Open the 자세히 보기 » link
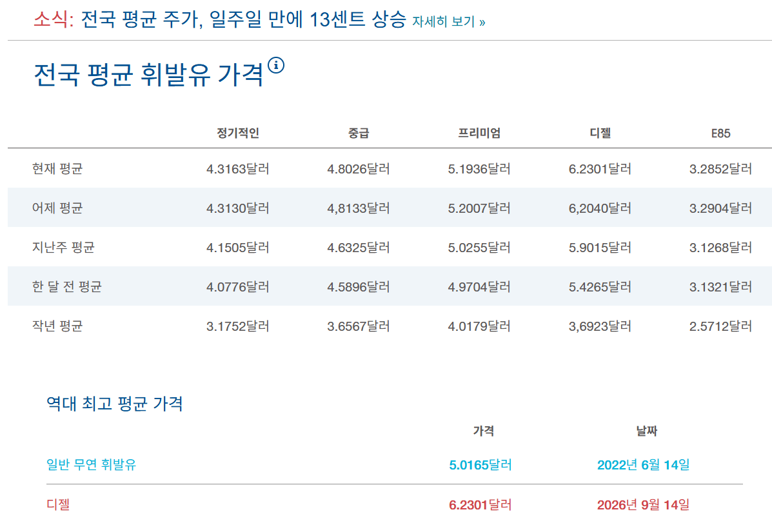Image resolution: width=772 pixels, height=532 pixels. [x=448, y=22]
